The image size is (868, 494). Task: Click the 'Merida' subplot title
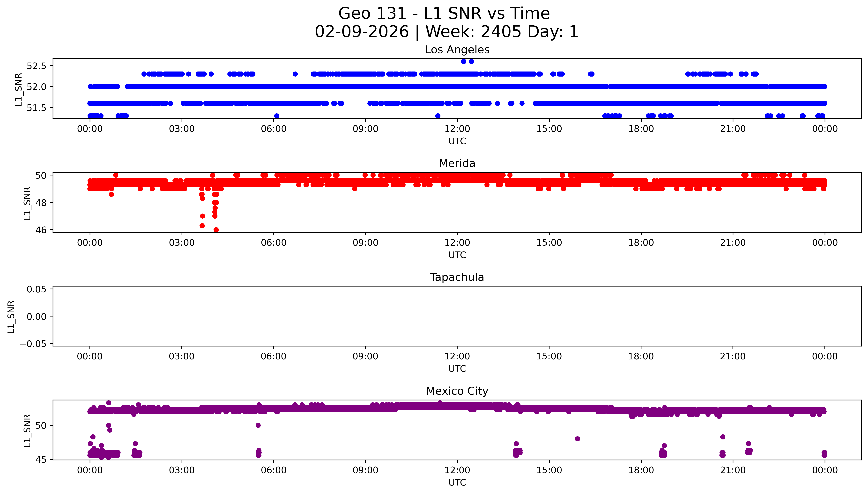point(457,164)
